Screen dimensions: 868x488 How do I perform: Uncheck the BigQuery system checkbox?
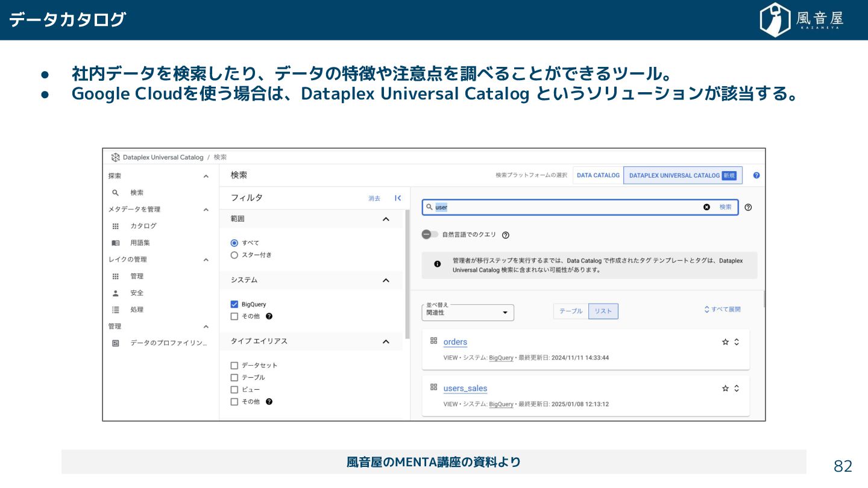click(234, 304)
